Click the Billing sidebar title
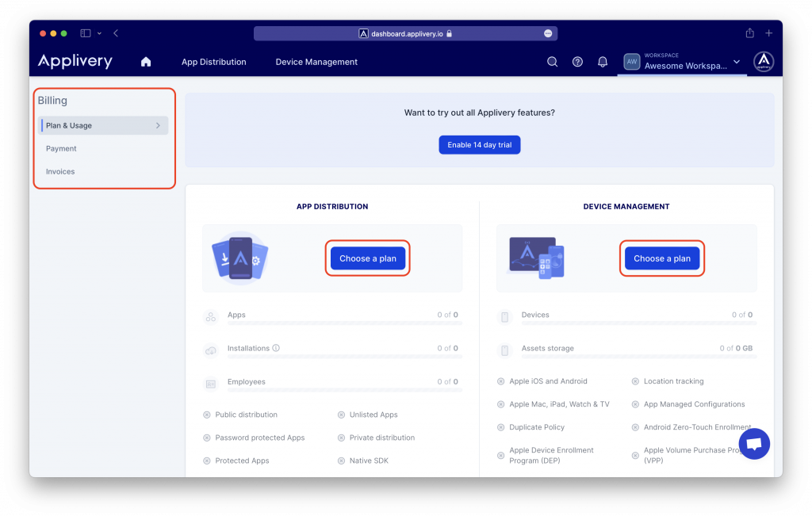Image resolution: width=812 pixels, height=516 pixels. [52, 101]
